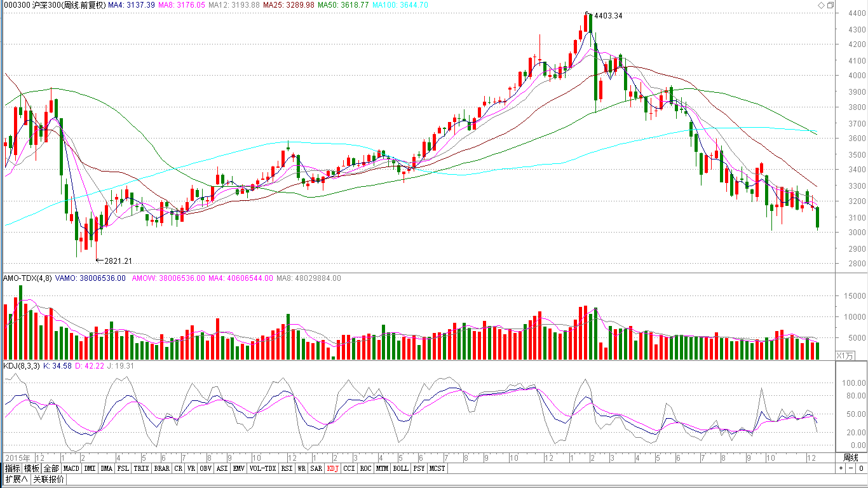
Task: Switch to the WR indicator
Action: (x=302, y=468)
